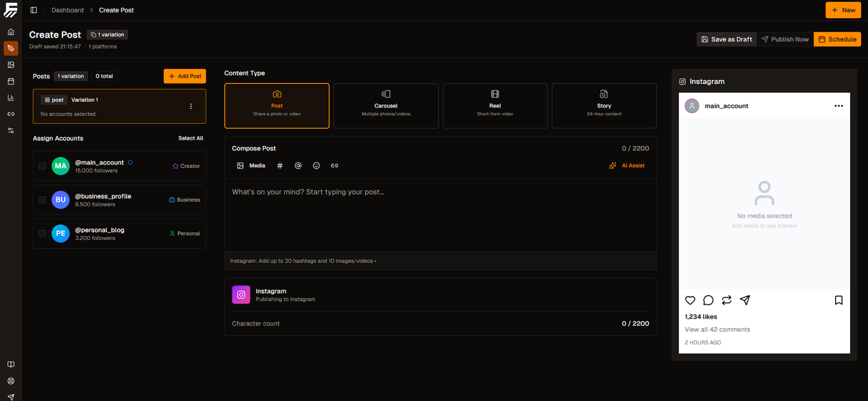Click the New button
868x401 pixels.
(x=844, y=10)
